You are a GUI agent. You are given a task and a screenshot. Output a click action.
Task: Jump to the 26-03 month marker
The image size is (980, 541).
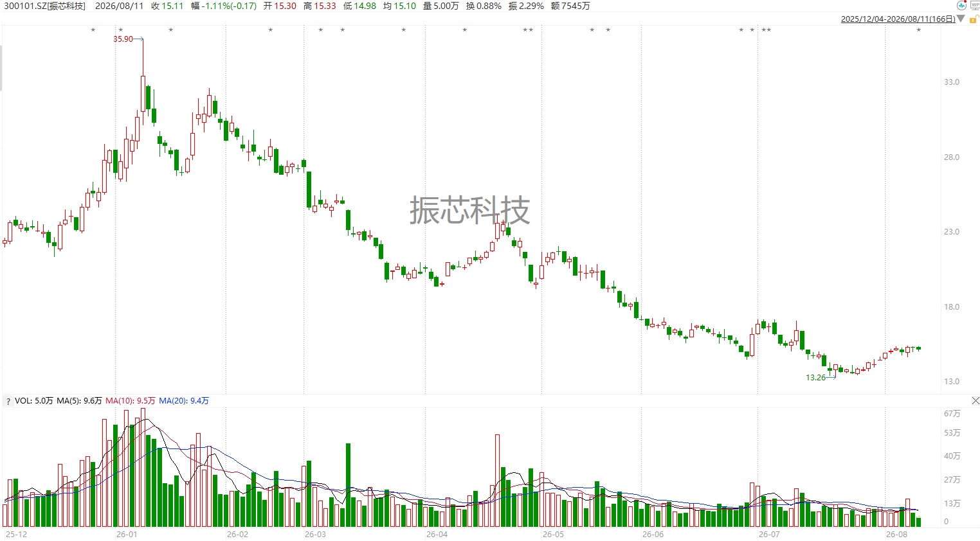coord(315,535)
